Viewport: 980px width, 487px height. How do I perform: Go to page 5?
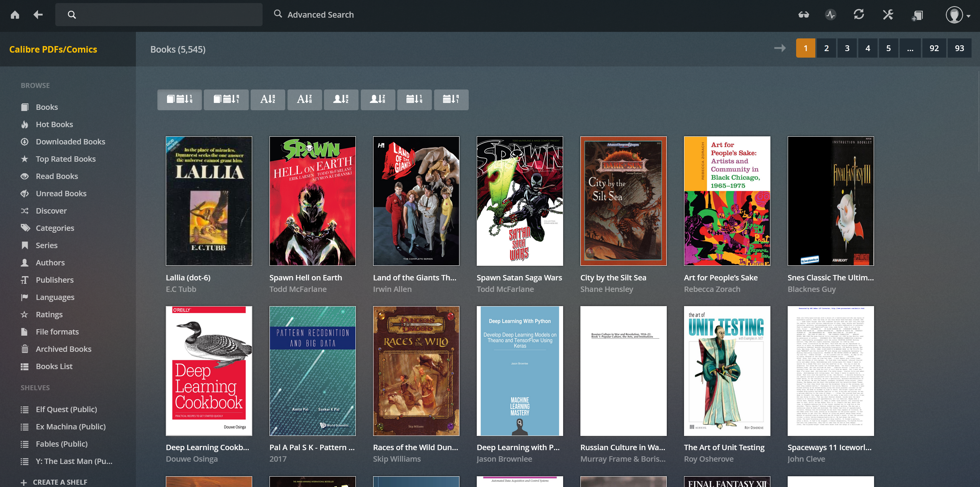coord(889,48)
